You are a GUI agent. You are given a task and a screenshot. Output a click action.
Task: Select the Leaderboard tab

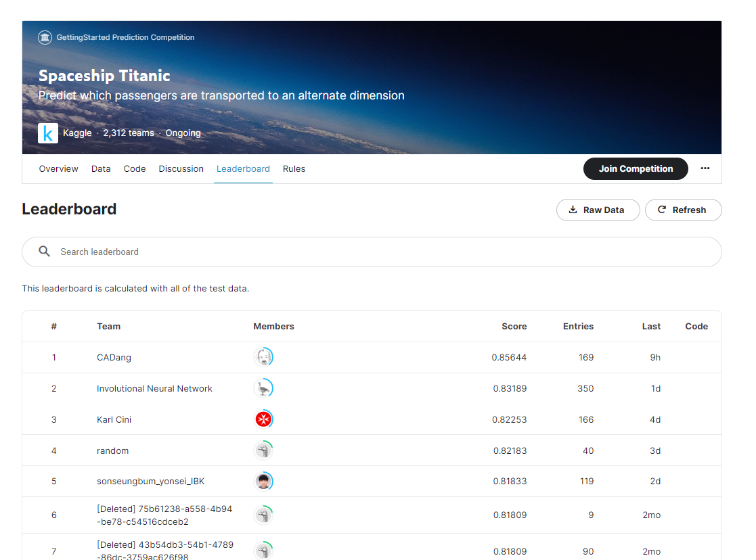tap(243, 168)
